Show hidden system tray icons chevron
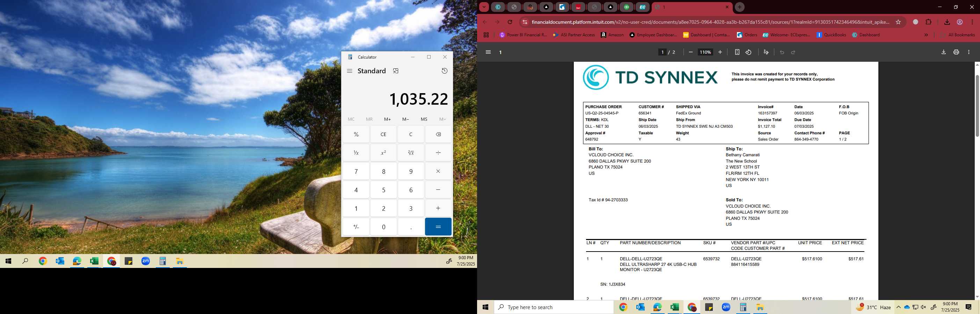 point(898,307)
